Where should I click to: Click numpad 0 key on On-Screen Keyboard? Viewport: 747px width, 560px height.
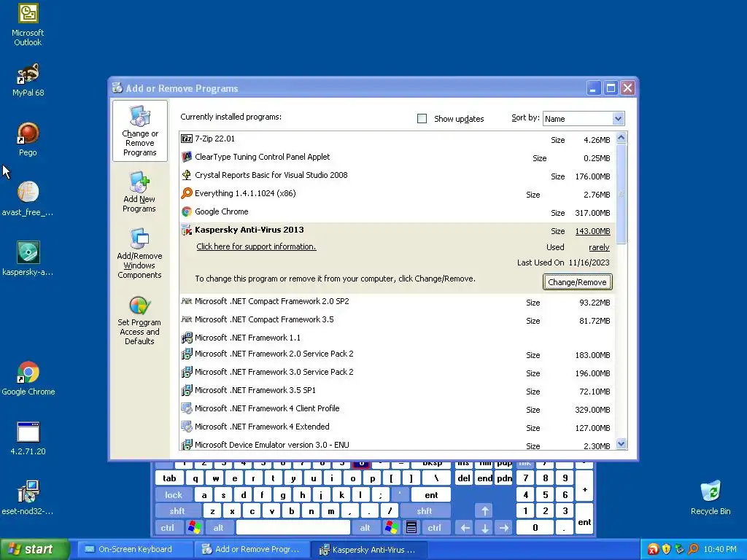(535, 528)
